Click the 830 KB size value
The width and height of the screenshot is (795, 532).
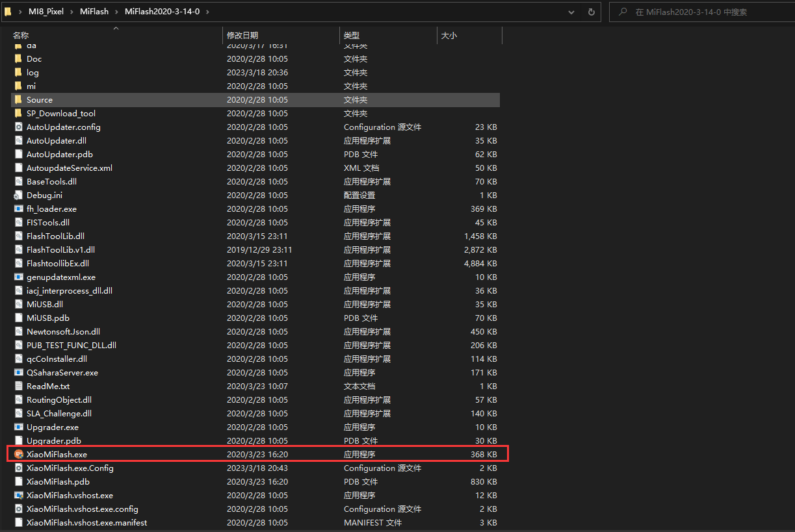tap(484, 481)
